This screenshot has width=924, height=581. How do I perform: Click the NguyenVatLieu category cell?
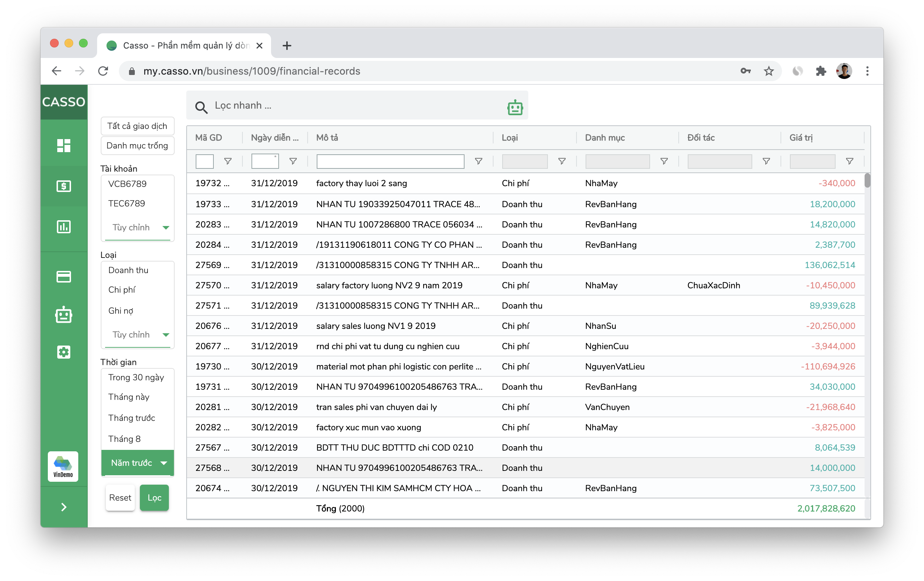[x=614, y=367]
